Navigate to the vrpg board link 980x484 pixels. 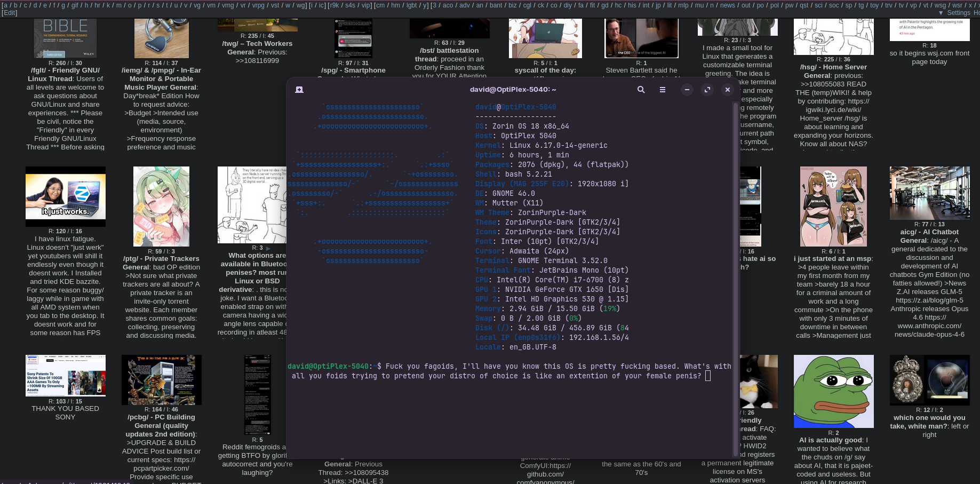[258, 5]
